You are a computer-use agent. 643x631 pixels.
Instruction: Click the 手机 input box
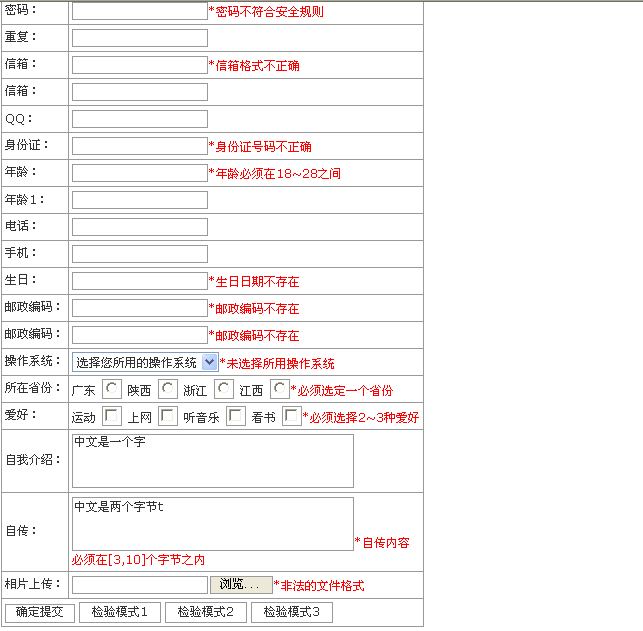(140, 254)
